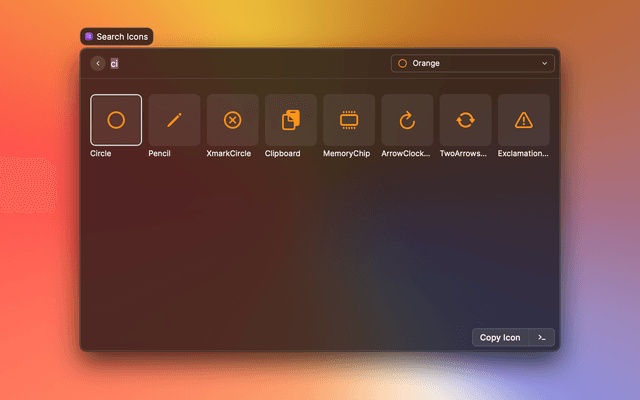Go back using the left chevron button
The image size is (640, 400).
pos(98,63)
